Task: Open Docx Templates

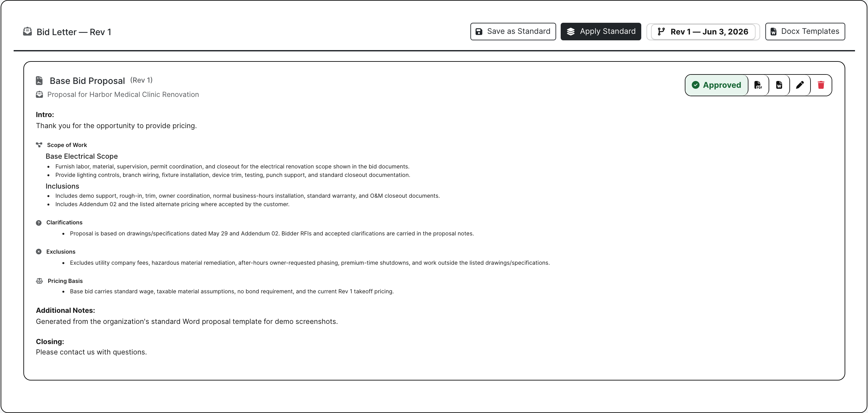Action: pyautogui.click(x=805, y=31)
